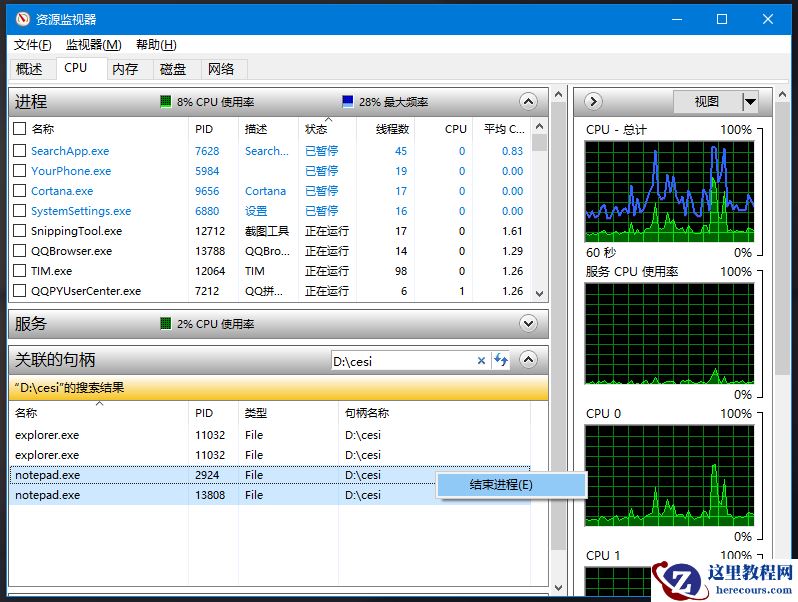Click the refresh search icon beside handle search box
This screenshot has height=602, width=798.
pos(501,360)
